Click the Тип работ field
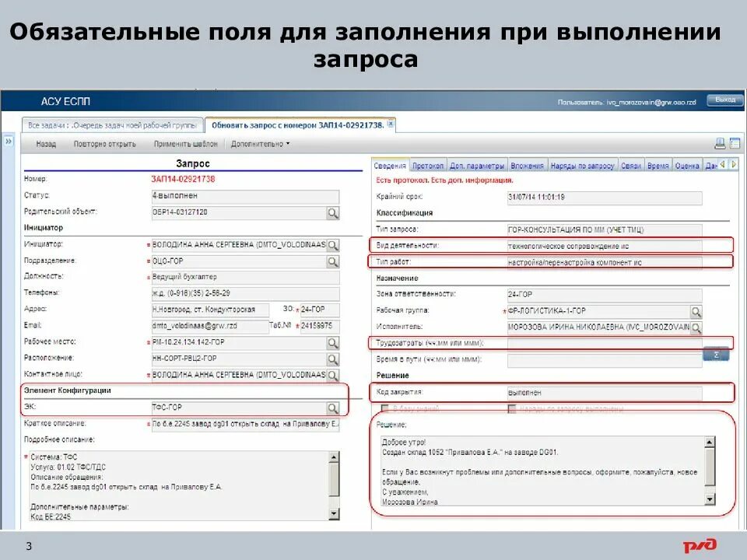The width and height of the screenshot is (747, 560). [605, 263]
